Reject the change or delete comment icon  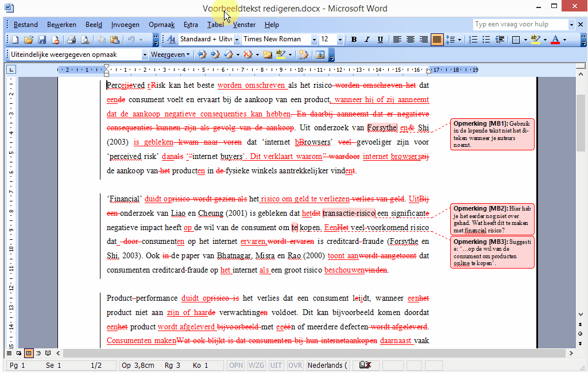pyautogui.click(x=248, y=55)
